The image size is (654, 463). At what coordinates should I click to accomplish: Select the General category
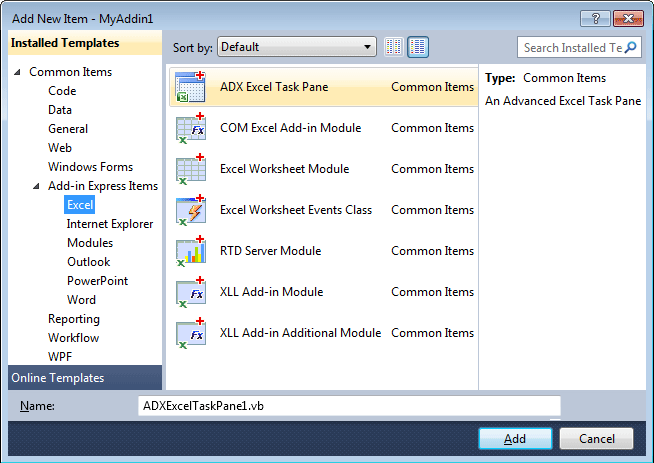coord(68,129)
